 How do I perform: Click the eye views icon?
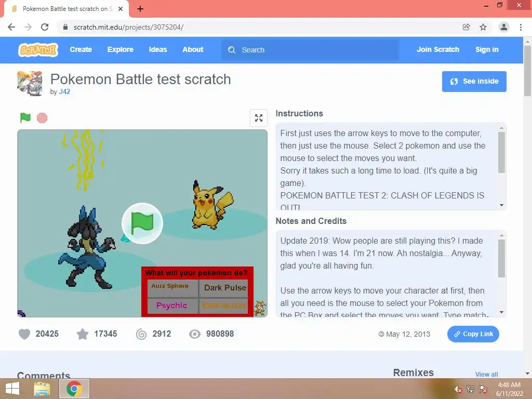pyautogui.click(x=195, y=334)
